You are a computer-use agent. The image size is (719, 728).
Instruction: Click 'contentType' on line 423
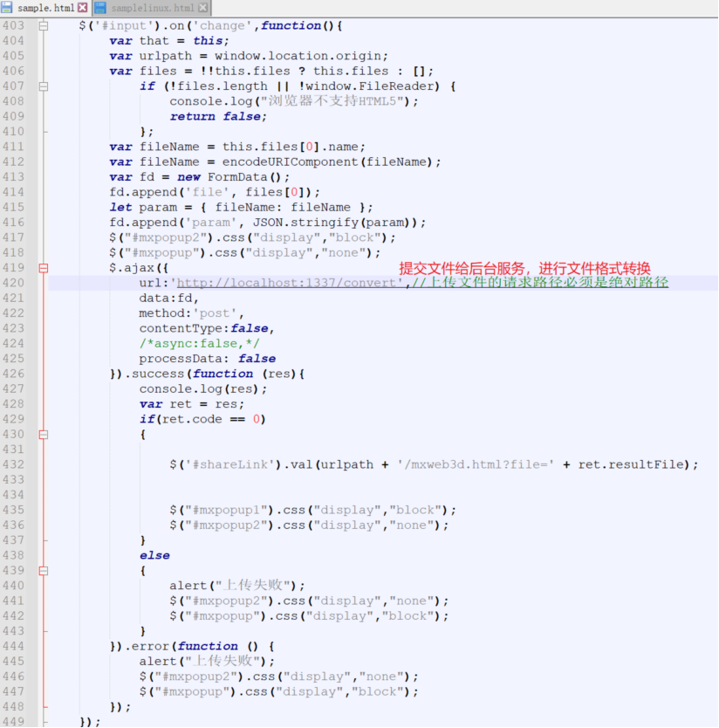tap(181, 328)
